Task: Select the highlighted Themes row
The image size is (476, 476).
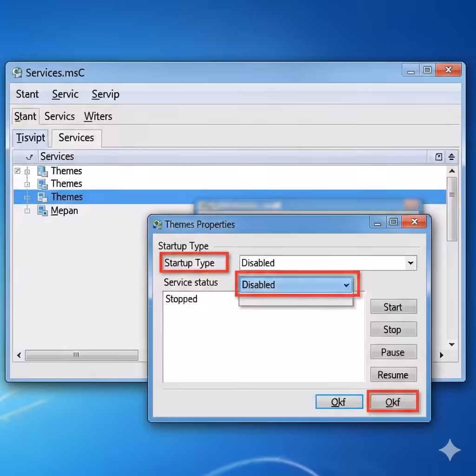Action: [230, 197]
